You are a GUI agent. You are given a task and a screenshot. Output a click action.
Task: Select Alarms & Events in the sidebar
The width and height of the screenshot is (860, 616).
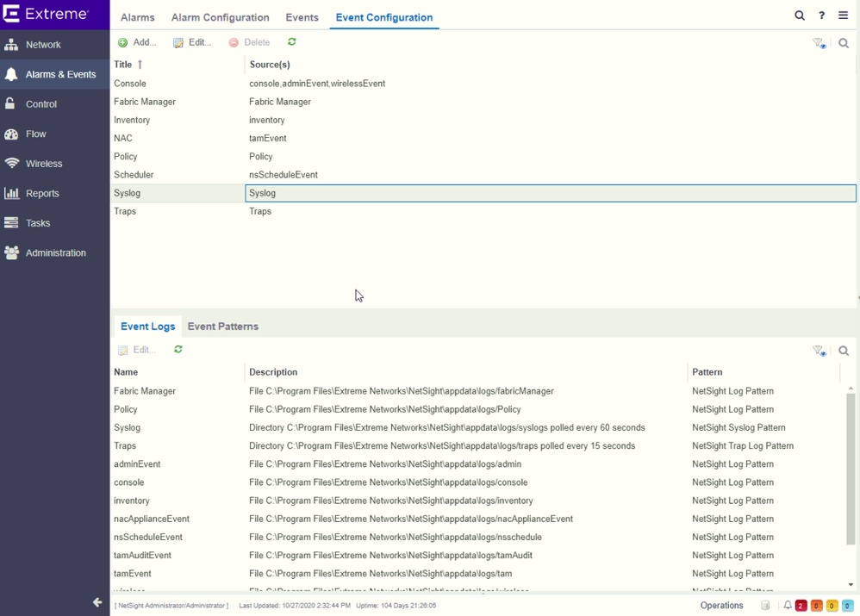55,75
